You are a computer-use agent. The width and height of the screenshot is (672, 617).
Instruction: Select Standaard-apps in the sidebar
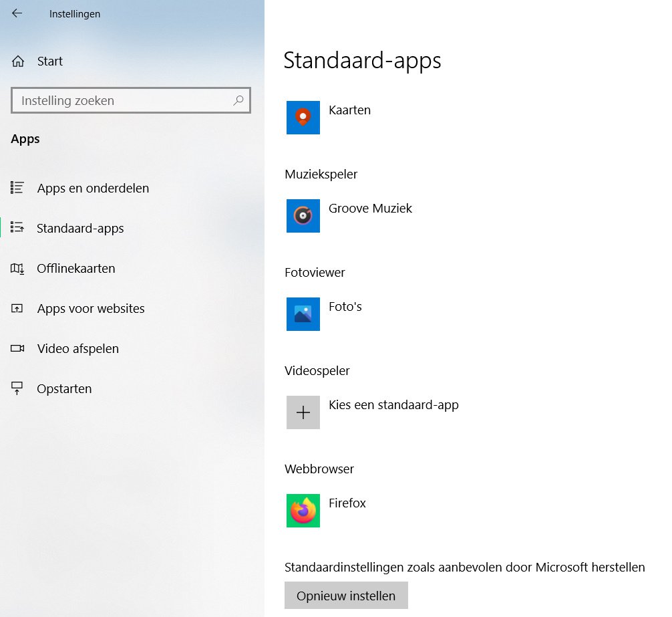pyautogui.click(x=80, y=228)
